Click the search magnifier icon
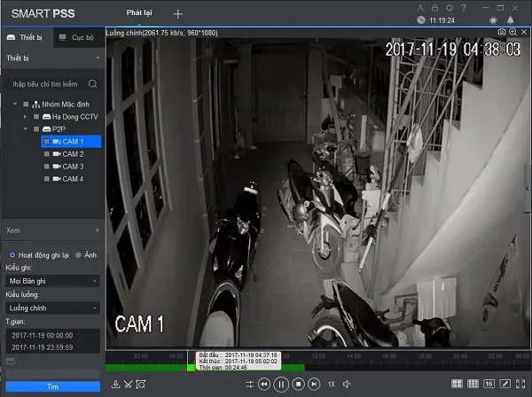Viewport: 532px width, 397px height. 92,83
